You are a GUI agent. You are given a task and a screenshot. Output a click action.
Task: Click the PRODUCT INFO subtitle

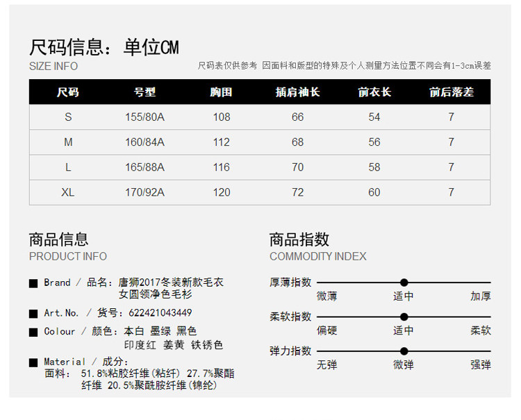click(68, 256)
